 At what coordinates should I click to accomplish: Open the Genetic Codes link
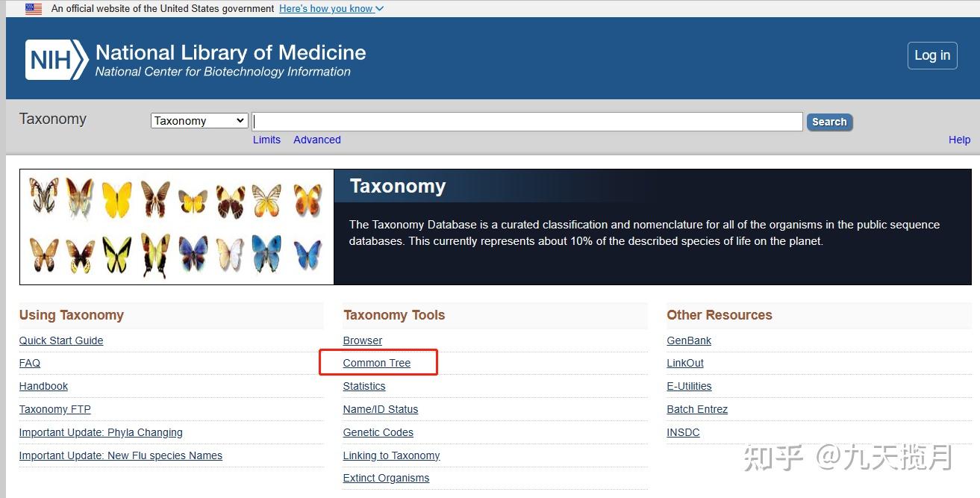378,432
